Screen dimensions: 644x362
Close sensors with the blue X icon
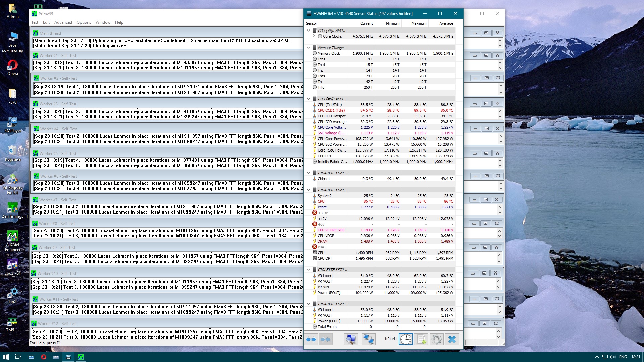coord(452,339)
